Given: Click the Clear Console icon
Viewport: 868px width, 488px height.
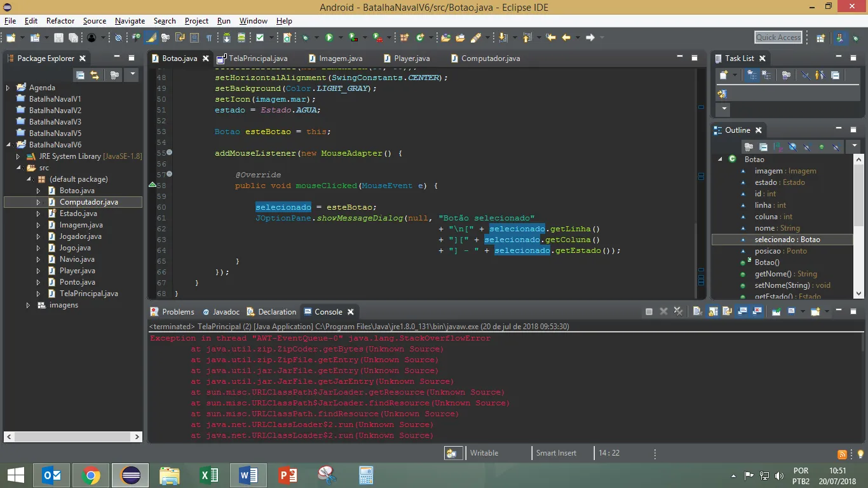Looking at the screenshot, I should (x=697, y=311).
